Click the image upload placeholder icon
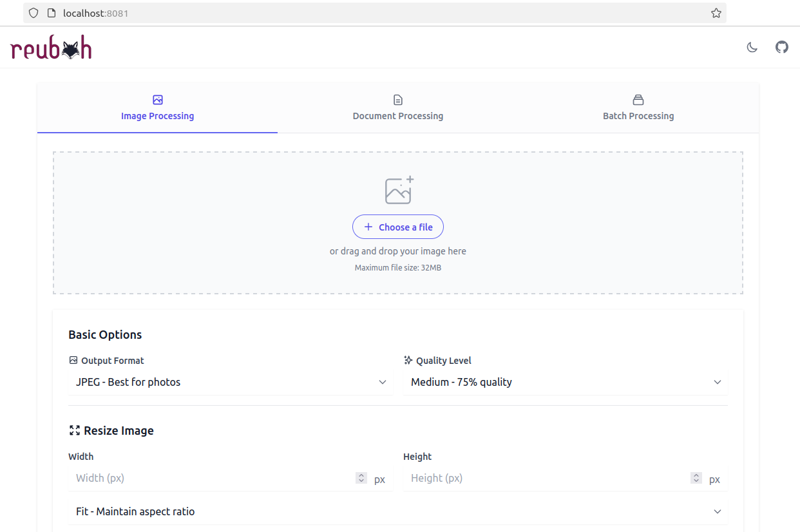This screenshot has height=532, width=800. [399, 190]
